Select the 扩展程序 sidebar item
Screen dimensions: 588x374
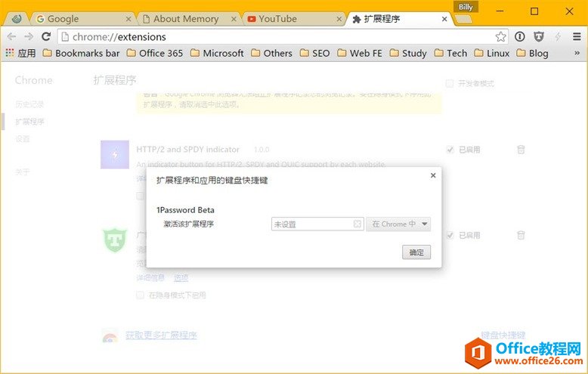[29, 122]
